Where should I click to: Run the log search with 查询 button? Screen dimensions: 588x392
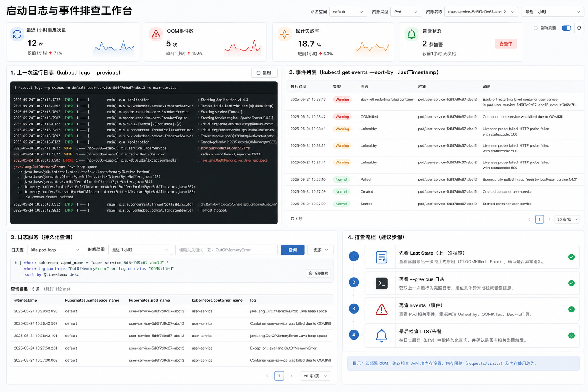pyautogui.click(x=292, y=250)
